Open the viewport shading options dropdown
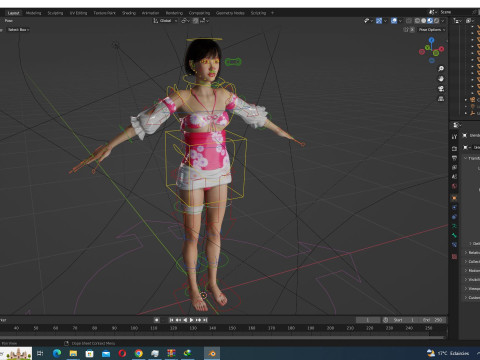480x360 pixels. (x=443, y=21)
